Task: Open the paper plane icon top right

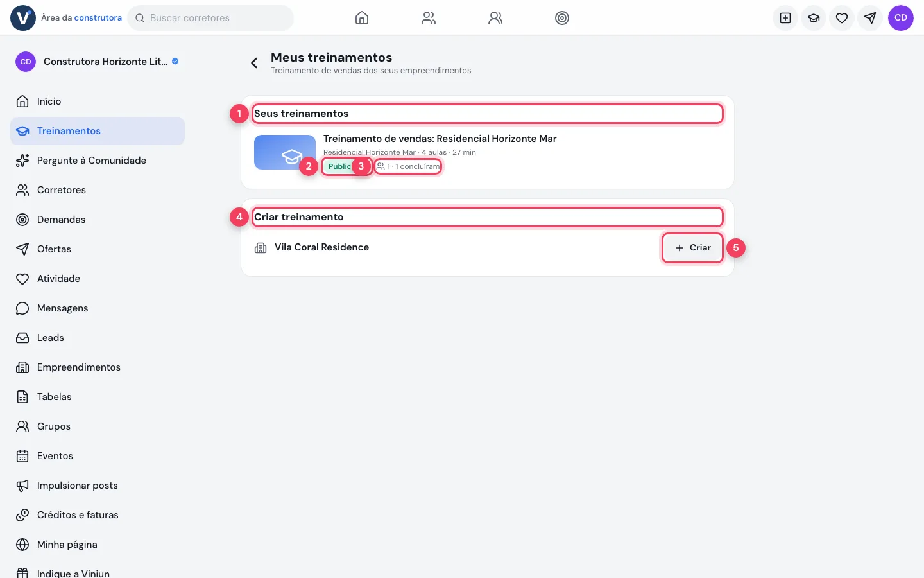Action: pyautogui.click(x=870, y=18)
